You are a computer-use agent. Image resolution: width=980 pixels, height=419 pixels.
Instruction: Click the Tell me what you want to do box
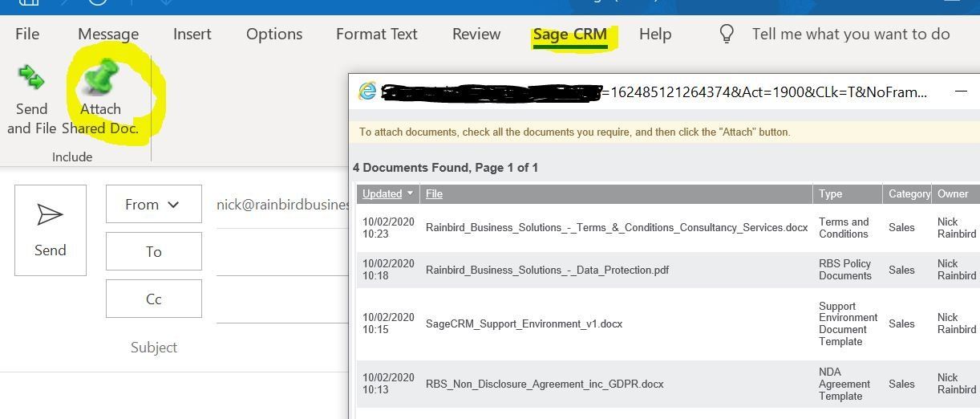coord(851,34)
